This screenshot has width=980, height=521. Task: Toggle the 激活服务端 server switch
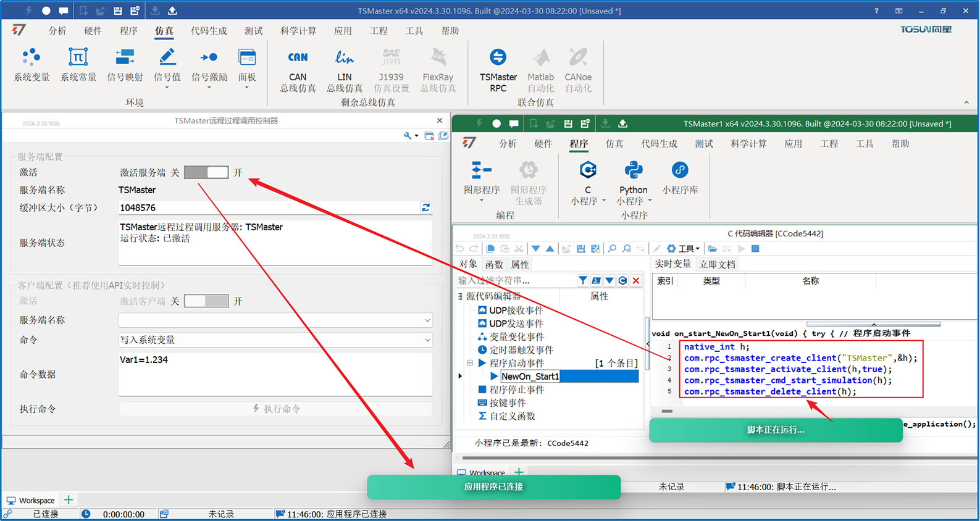(x=206, y=172)
